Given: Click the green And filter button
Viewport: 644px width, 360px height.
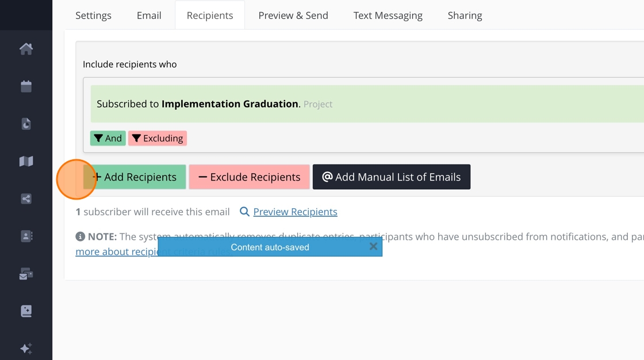Looking at the screenshot, I should tap(108, 138).
